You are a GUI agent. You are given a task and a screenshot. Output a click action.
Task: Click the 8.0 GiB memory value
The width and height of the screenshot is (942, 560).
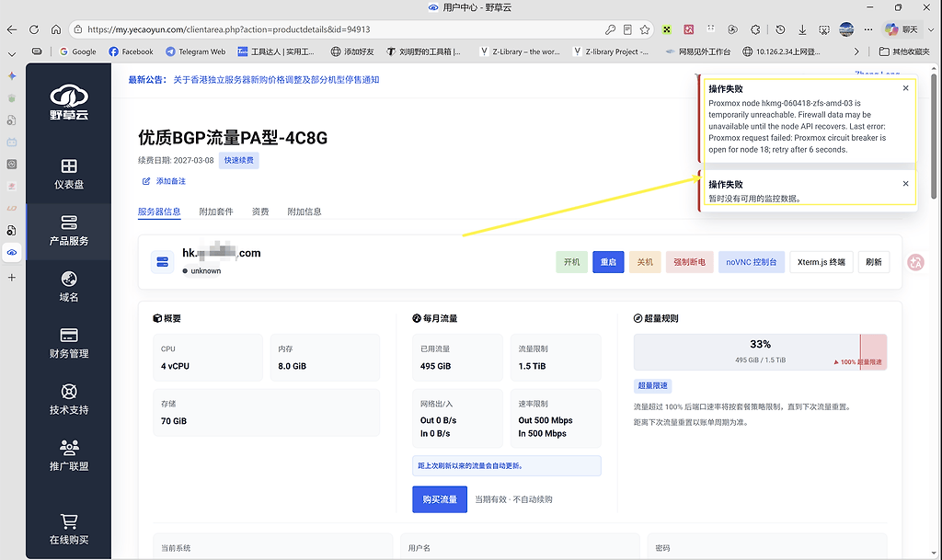tap(292, 366)
